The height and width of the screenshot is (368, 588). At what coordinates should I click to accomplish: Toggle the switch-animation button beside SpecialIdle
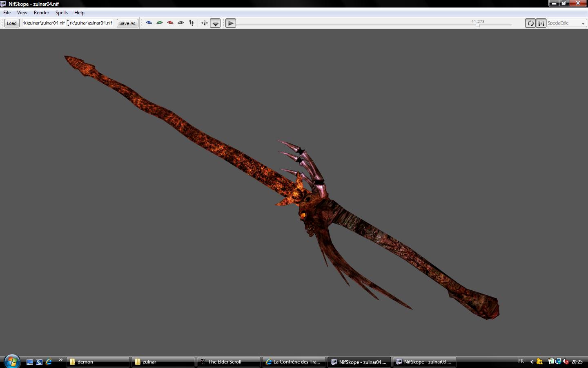pyautogui.click(x=541, y=23)
